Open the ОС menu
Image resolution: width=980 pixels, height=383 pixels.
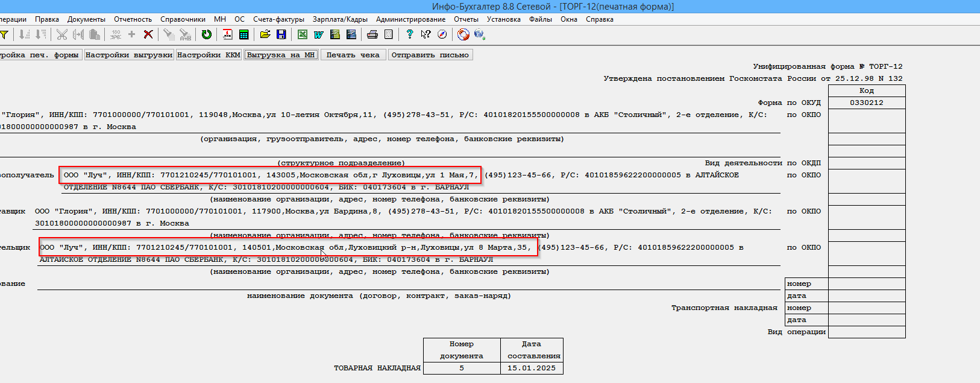coord(240,19)
